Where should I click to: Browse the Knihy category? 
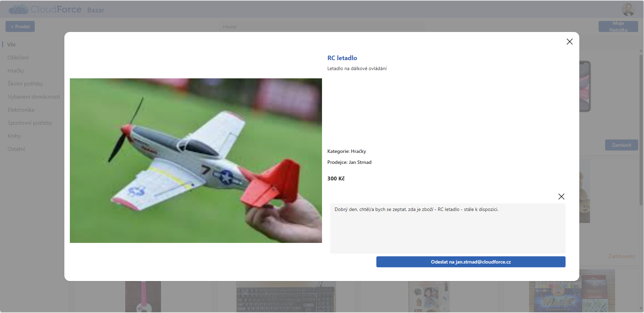[14, 136]
